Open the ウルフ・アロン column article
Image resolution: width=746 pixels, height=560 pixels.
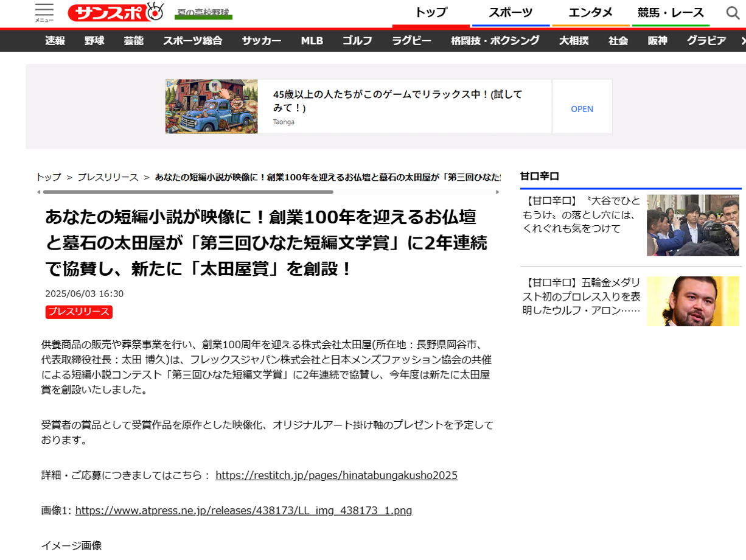tap(581, 296)
